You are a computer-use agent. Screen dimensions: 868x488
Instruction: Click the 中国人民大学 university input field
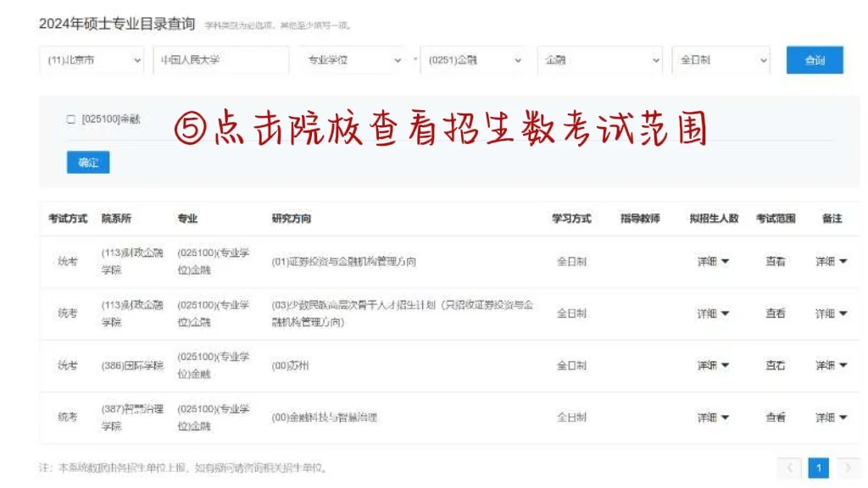[x=220, y=59]
